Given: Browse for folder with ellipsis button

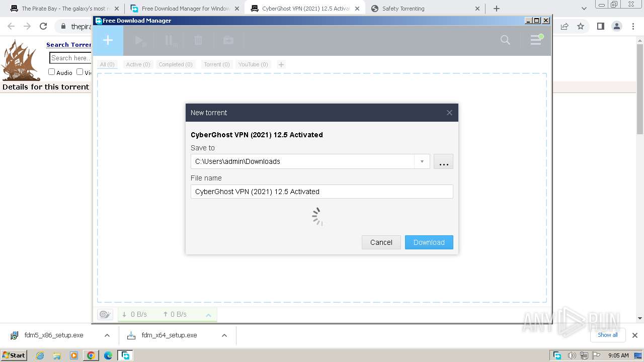Looking at the screenshot, I should coord(443,161).
